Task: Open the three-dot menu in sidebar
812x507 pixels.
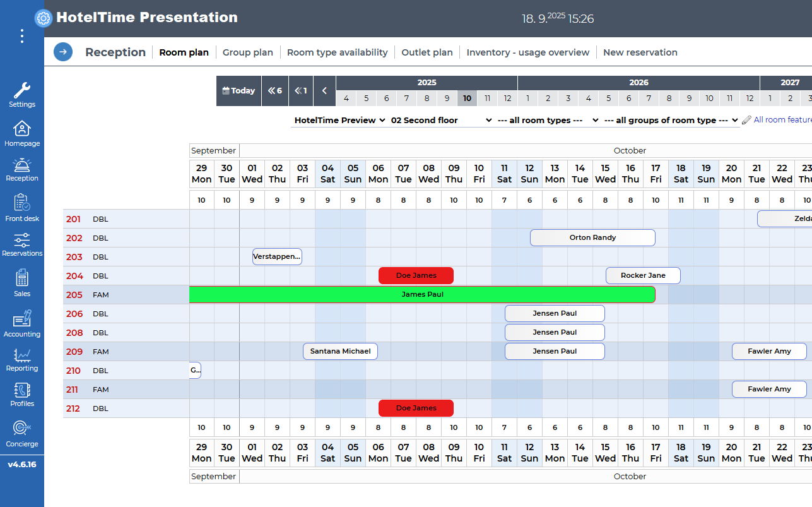Action: [x=22, y=36]
